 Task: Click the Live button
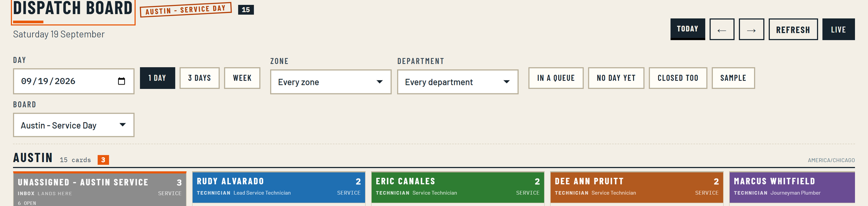click(839, 29)
